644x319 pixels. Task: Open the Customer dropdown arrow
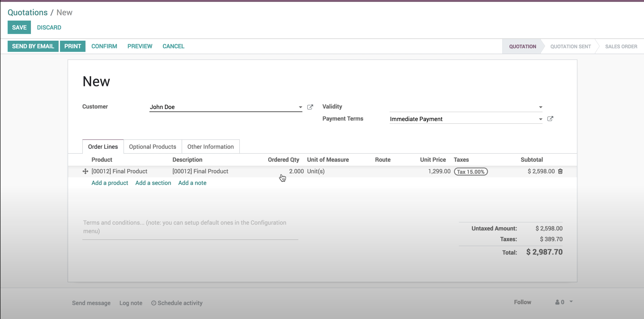[300, 107]
